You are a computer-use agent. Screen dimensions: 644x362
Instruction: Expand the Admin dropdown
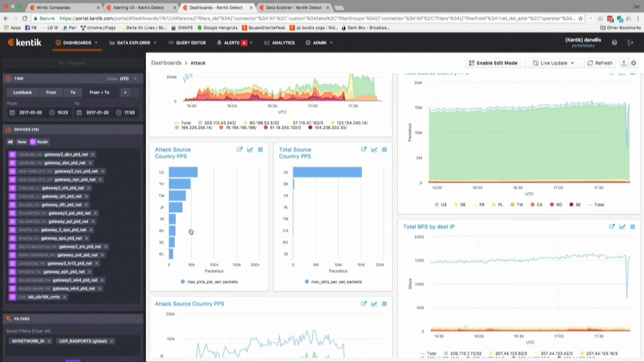pyautogui.click(x=331, y=43)
